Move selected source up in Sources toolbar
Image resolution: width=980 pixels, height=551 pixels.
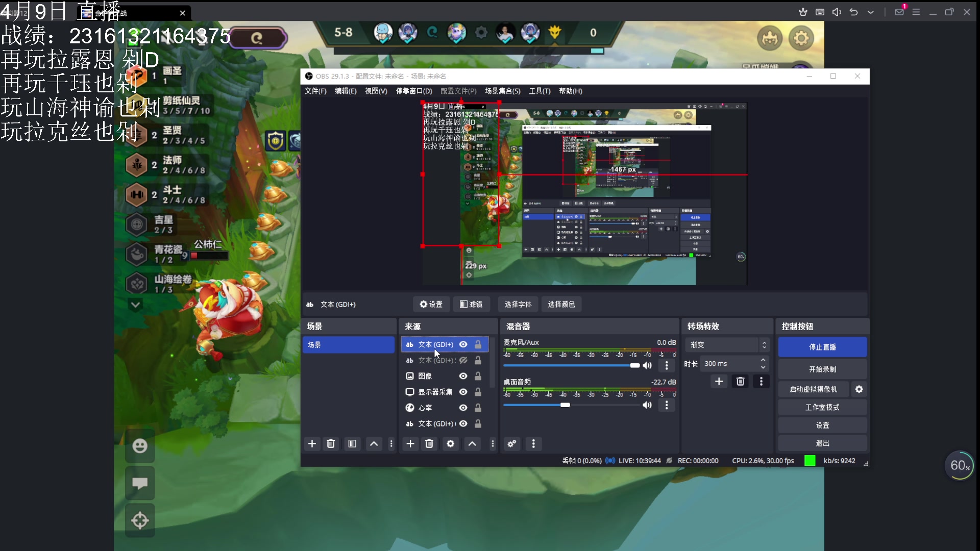click(472, 444)
